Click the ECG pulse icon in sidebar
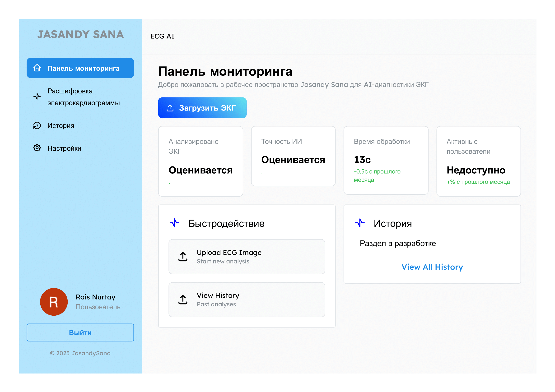 point(37,97)
